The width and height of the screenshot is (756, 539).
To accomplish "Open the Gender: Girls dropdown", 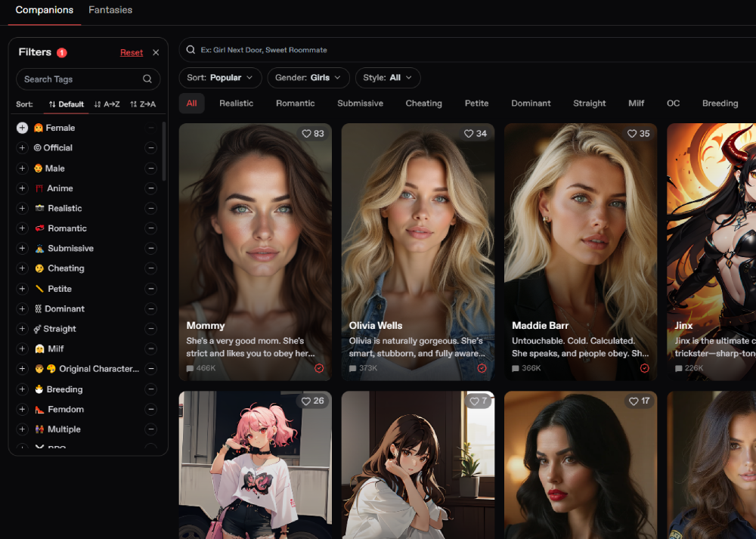I will point(308,78).
